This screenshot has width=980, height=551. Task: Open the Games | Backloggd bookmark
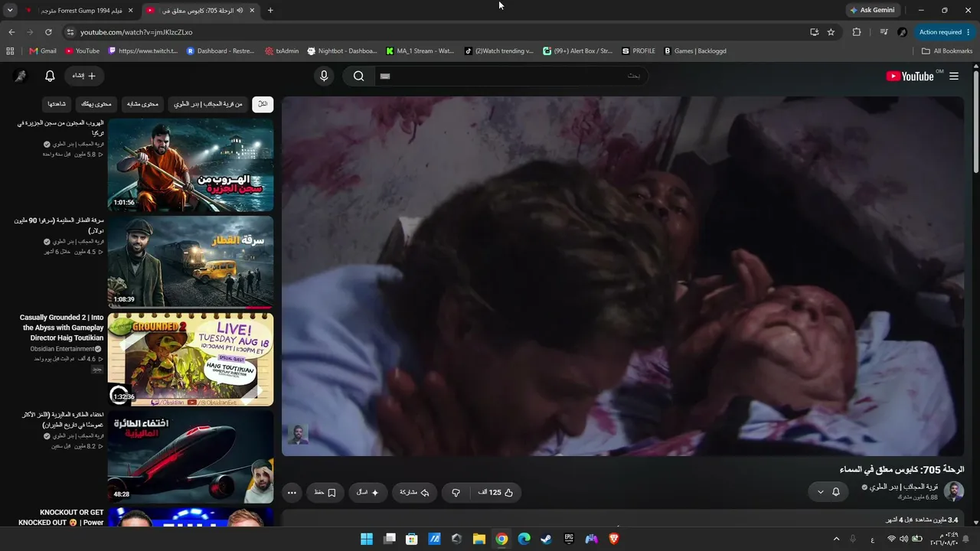[x=695, y=51]
